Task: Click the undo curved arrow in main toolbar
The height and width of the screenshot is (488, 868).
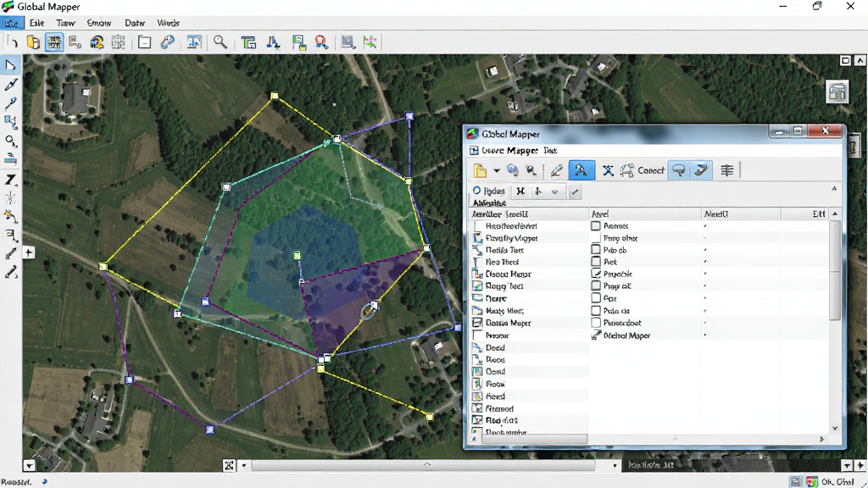Action: coord(12,42)
